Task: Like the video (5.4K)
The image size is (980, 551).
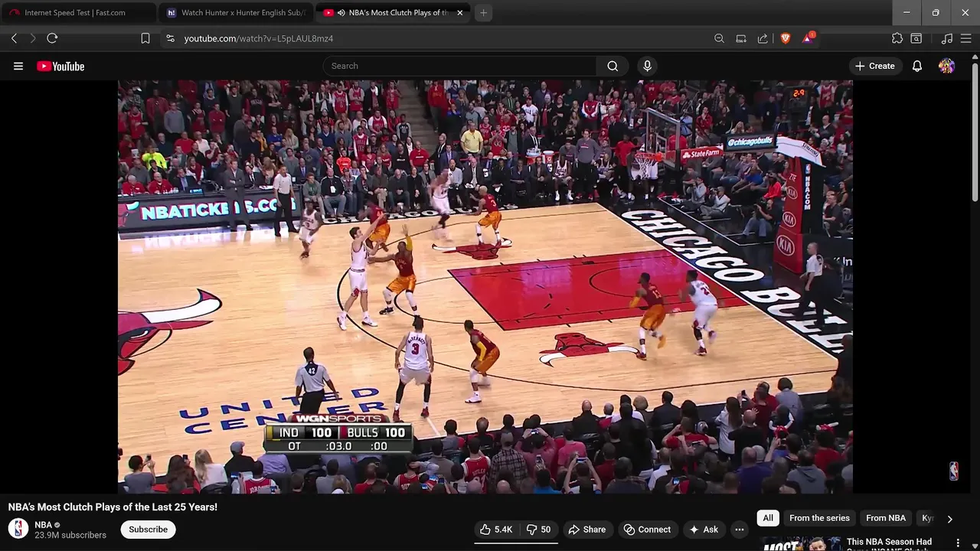Action: pyautogui.click(x=496, y=530)
